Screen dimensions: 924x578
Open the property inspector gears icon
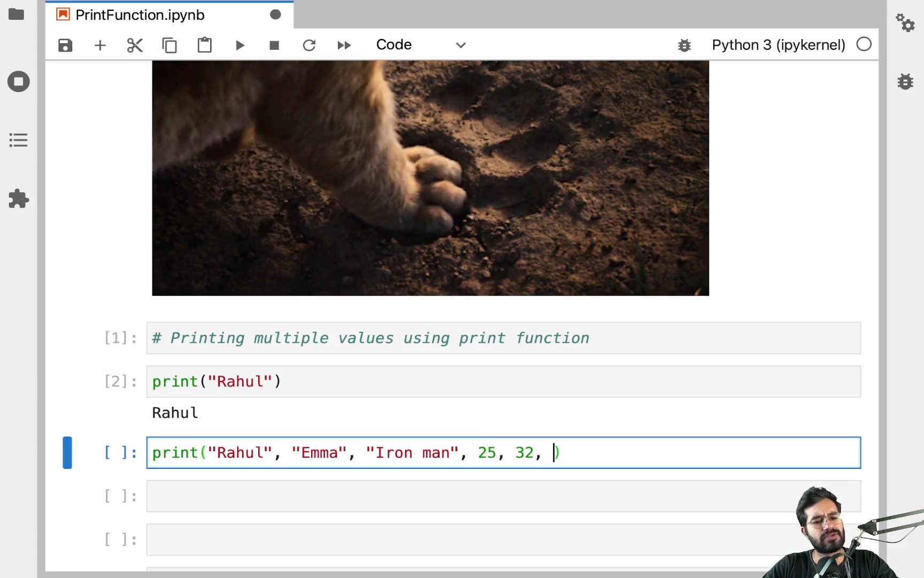905,22
